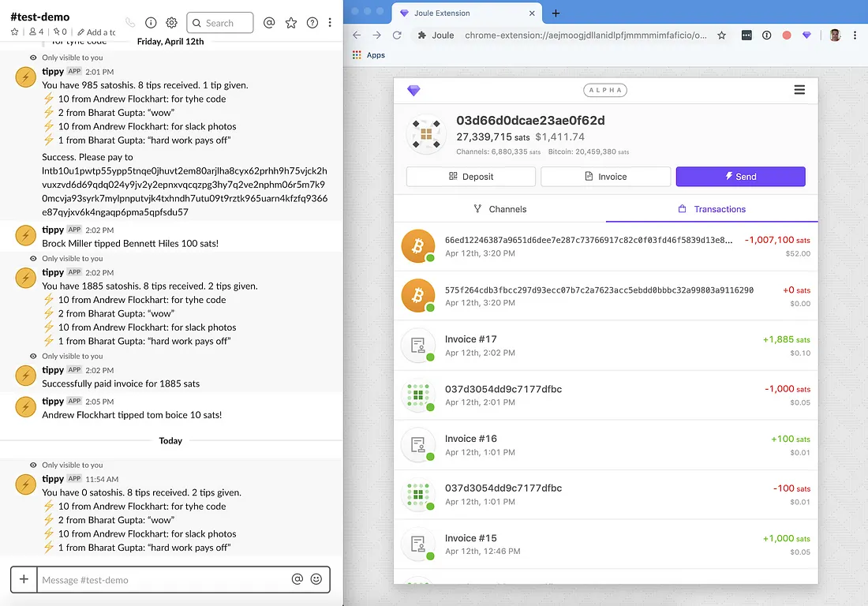This screenshot has height=606, width=868.
Task: Focus the Message #test-demo input field
Action: [x=163, y=579]
